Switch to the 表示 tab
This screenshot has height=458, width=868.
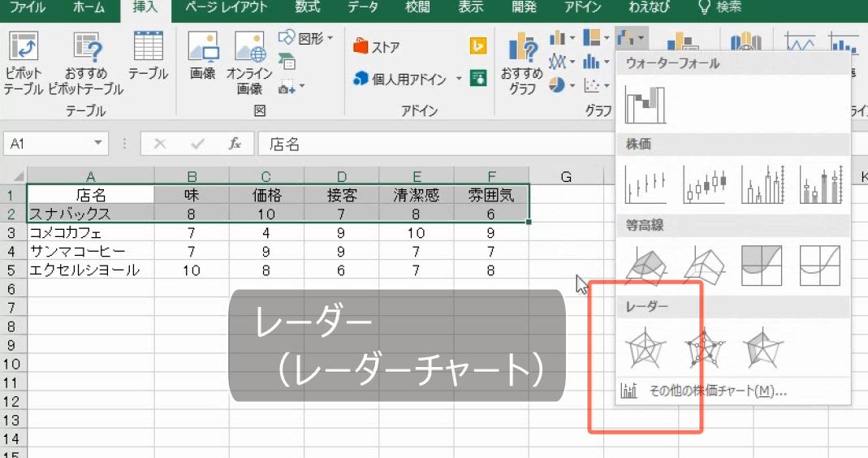click(x=471, y=7)
